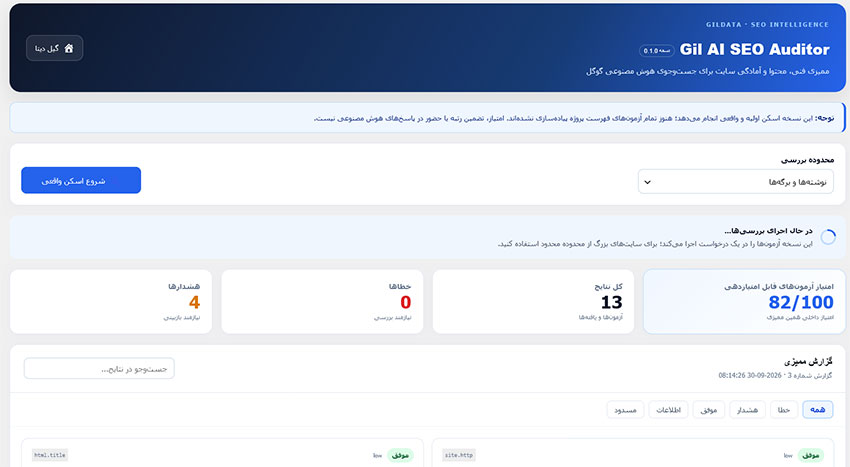850x467 pixels.
Task: Click the site.http code tag
Action: (459, 455)
